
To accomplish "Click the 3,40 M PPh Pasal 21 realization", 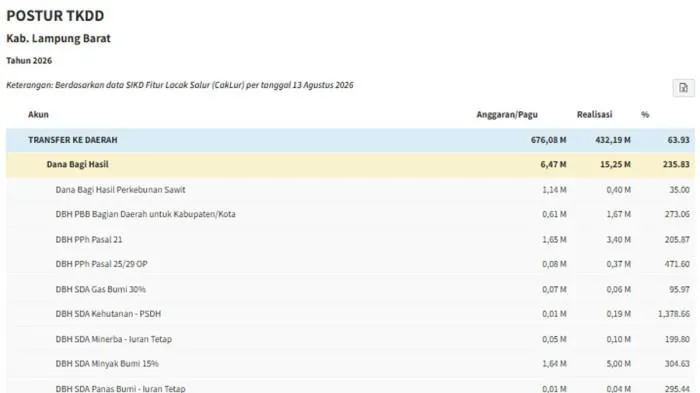I will (619, 239).
